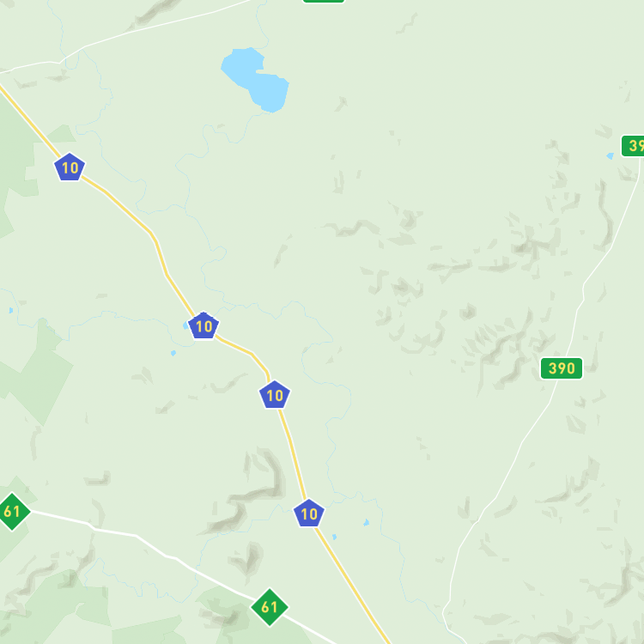Click the fully visible green 390 road shield
Viewport: 644px width, 644px height.
pos(561,368)
